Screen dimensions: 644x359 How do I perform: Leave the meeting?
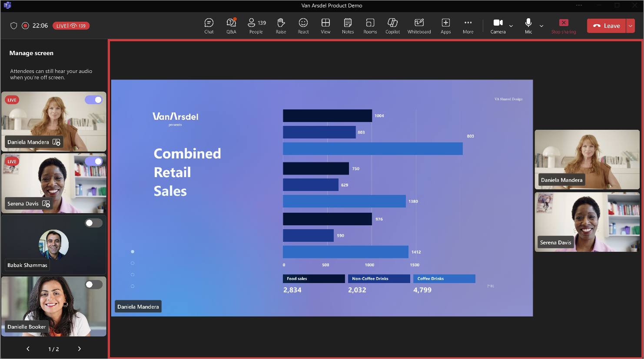coord(607,26)
